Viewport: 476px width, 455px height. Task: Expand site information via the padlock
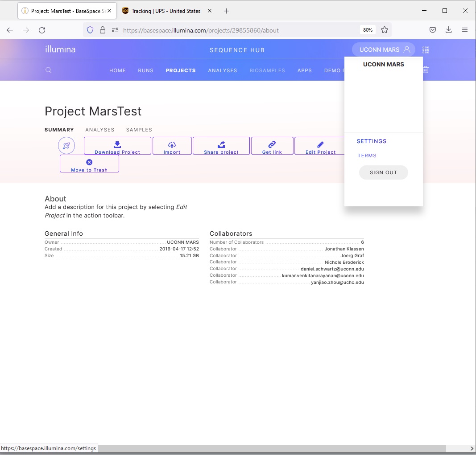click(103, 30)
